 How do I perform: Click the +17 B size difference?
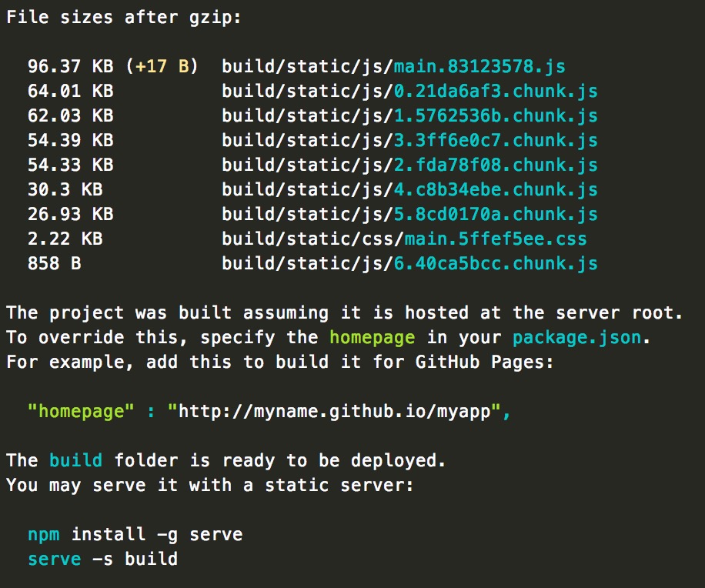coord(162,66)
